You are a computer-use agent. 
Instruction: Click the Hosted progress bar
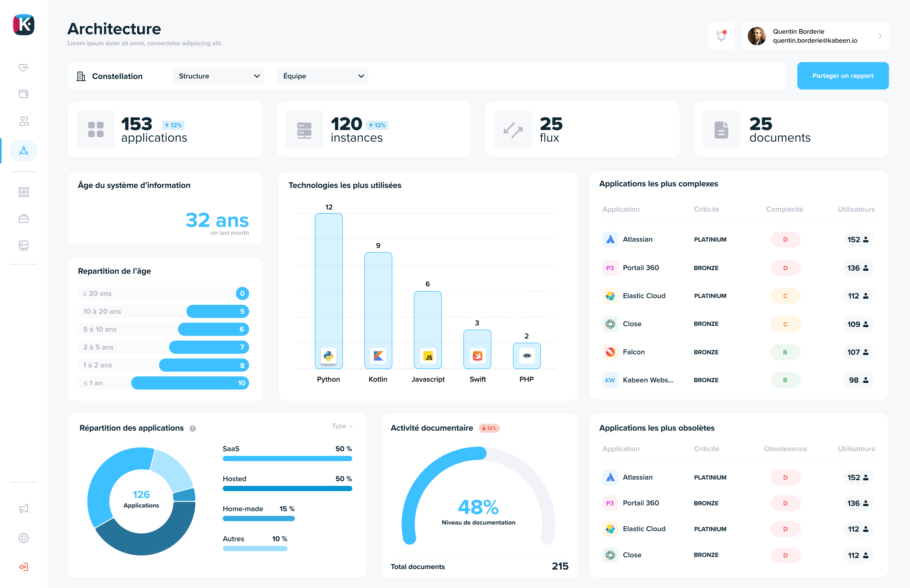coord(287,488)
